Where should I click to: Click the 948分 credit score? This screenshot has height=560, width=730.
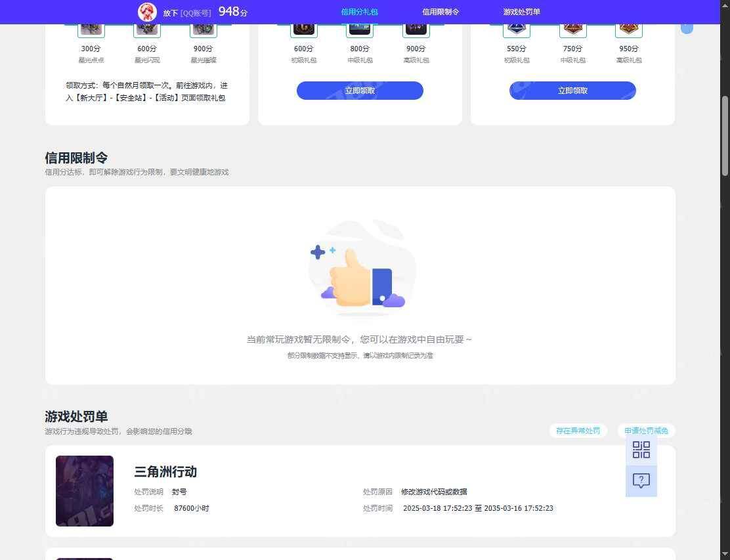(x=233, y=12)
